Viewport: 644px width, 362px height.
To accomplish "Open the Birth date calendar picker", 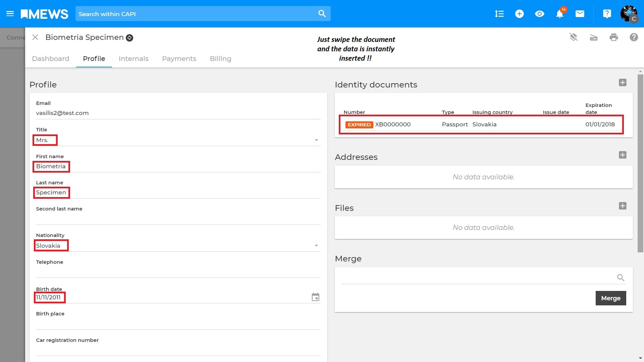I will point(315,297).
